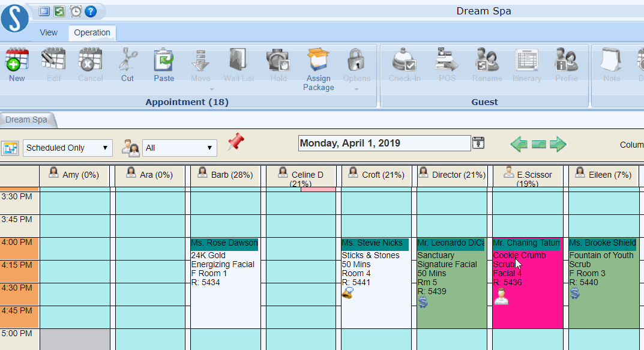Select the Cut scissors tool
Screen dimensions: 644x350
128,60
